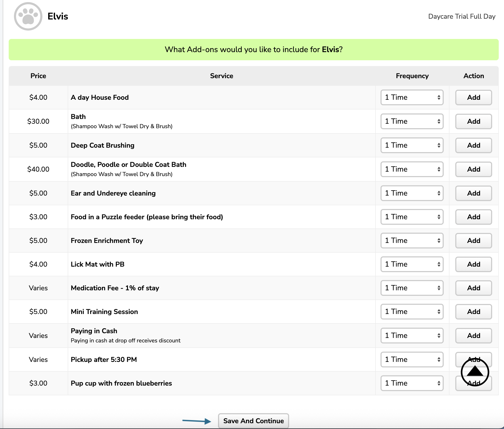Image resolution: width=504 pixels, height=429 pixels.
Task: Click the Daycare Trial Full Day label
Action: tap(462, 16)
